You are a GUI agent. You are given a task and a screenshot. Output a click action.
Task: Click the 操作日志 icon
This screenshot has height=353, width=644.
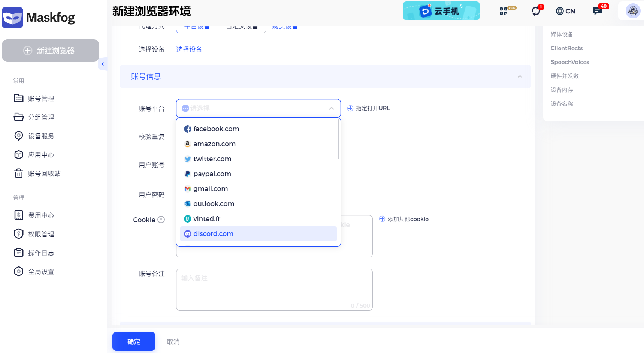[x=19, y=253]
